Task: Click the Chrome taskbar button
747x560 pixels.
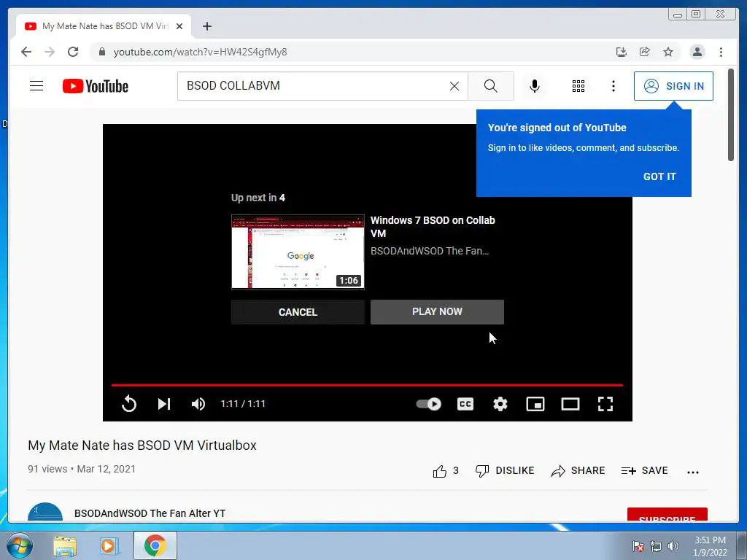Action: (155, 545)
